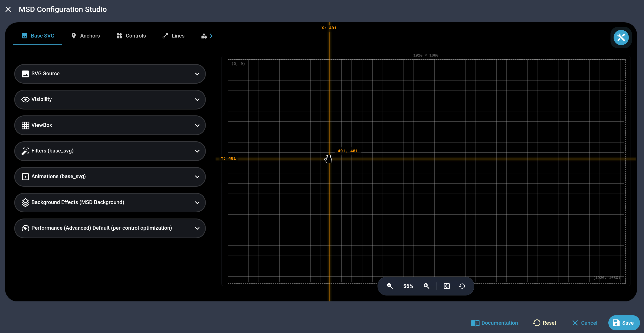Expand the Visibility section
The width and height of the screenshot is (644, 333).
[110, 100]
